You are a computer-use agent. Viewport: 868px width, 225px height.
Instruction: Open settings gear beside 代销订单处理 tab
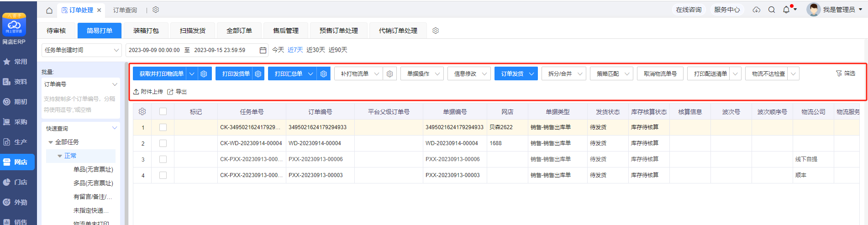pyautogui.click(x=436, y=31)
